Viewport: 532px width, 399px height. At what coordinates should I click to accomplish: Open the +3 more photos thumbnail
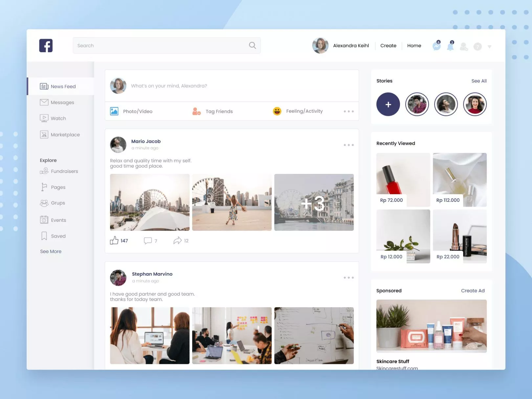[314, 202]
